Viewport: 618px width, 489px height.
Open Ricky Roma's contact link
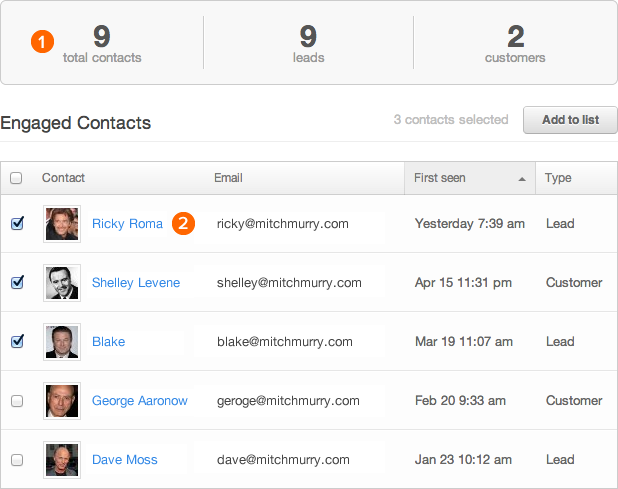tap(127, 224)
